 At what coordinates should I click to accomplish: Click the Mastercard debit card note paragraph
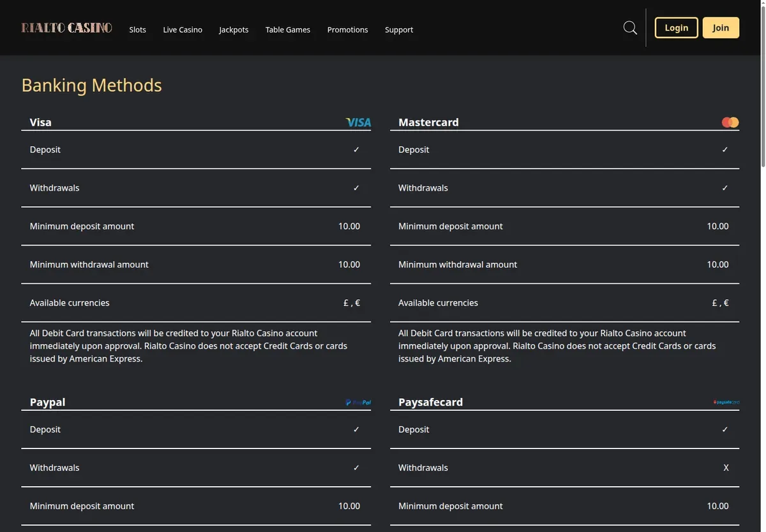click(557, 346)
